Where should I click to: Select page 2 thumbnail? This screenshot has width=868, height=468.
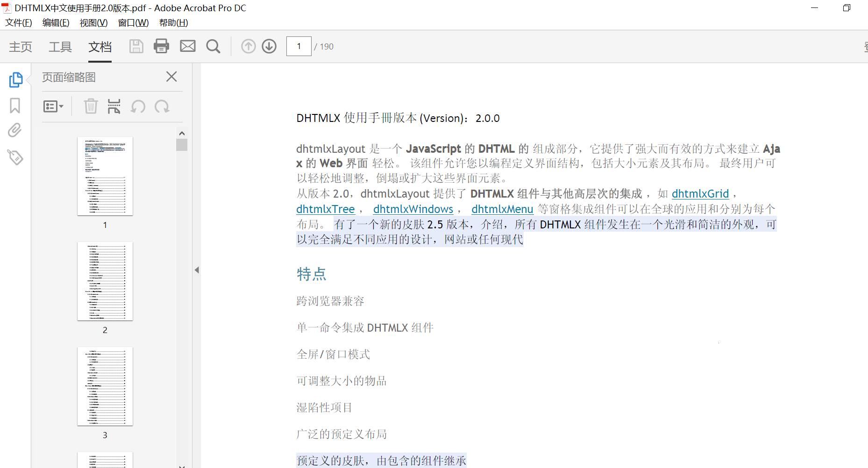pos(105,281)
